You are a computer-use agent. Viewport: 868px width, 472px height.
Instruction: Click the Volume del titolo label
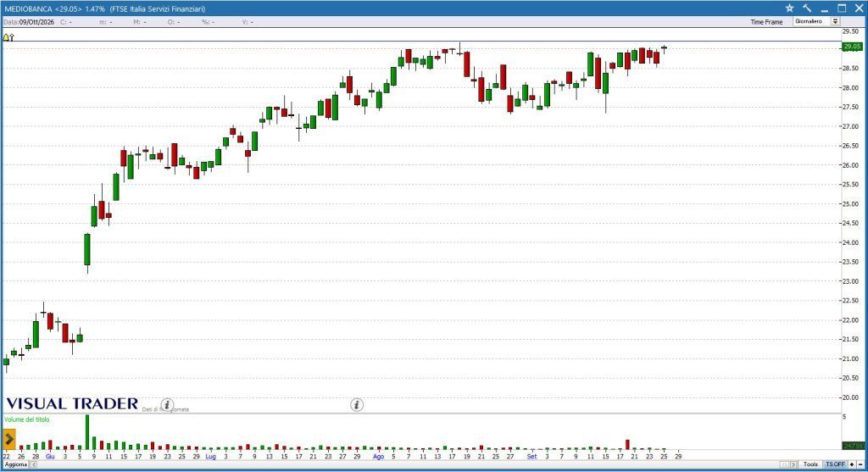(x=26, y=419)
